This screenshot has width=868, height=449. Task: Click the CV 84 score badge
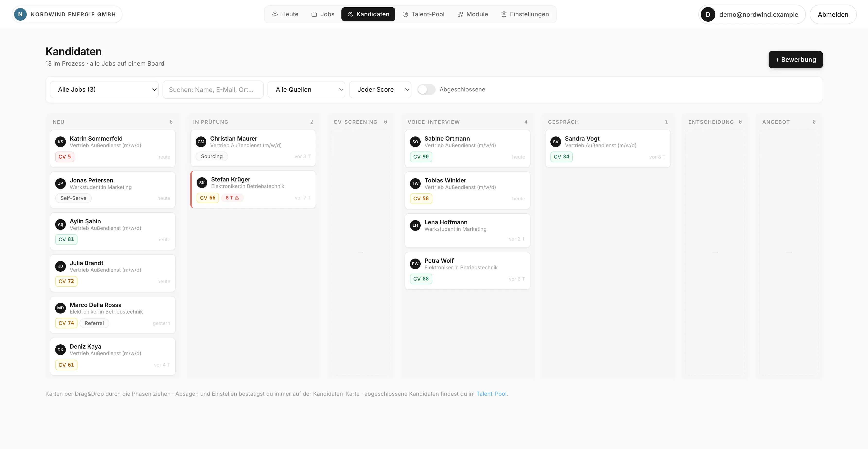[561, 157]
